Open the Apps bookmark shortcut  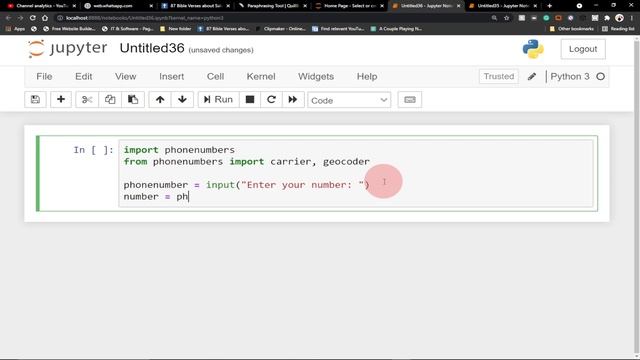16,29
